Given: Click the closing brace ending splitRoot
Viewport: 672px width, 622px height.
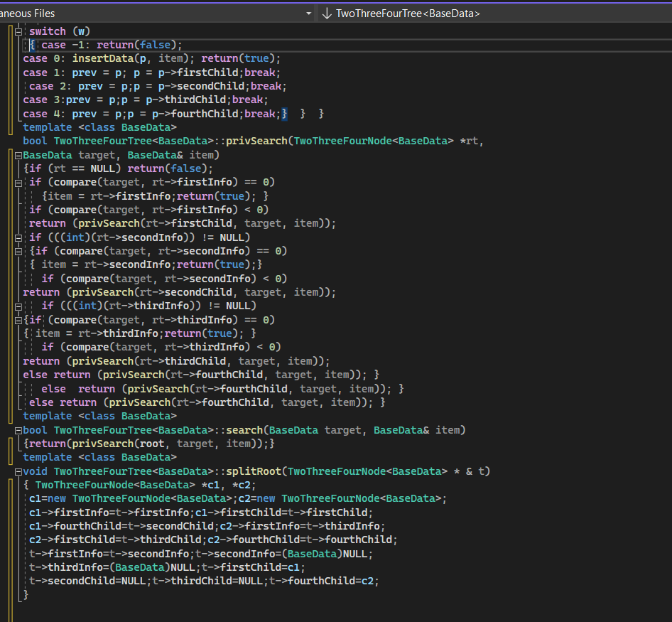Looking at the screenshot, I should click(26, 595).
